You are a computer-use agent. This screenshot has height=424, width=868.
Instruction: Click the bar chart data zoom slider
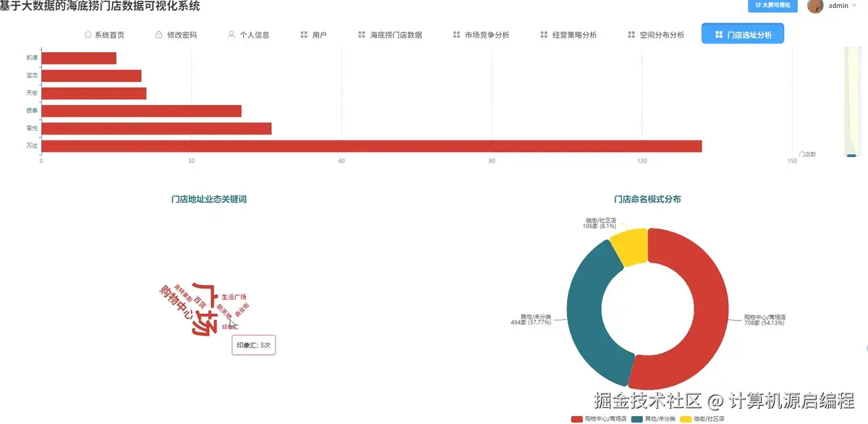pos(851,101)
